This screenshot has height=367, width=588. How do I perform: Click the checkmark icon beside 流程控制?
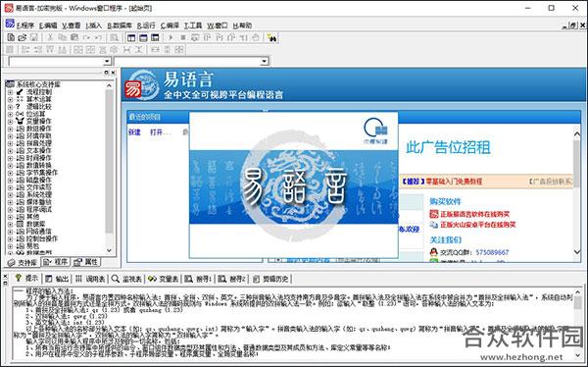[20, 91]
